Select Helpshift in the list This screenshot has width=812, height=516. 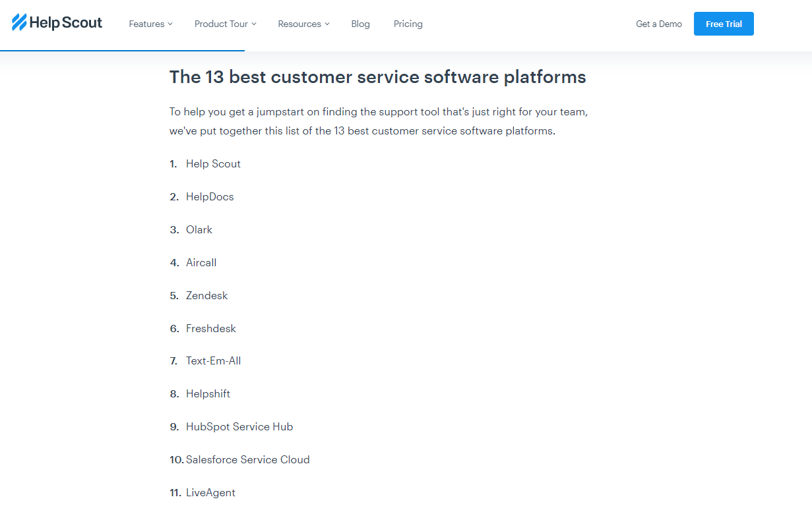click(208, 394)
